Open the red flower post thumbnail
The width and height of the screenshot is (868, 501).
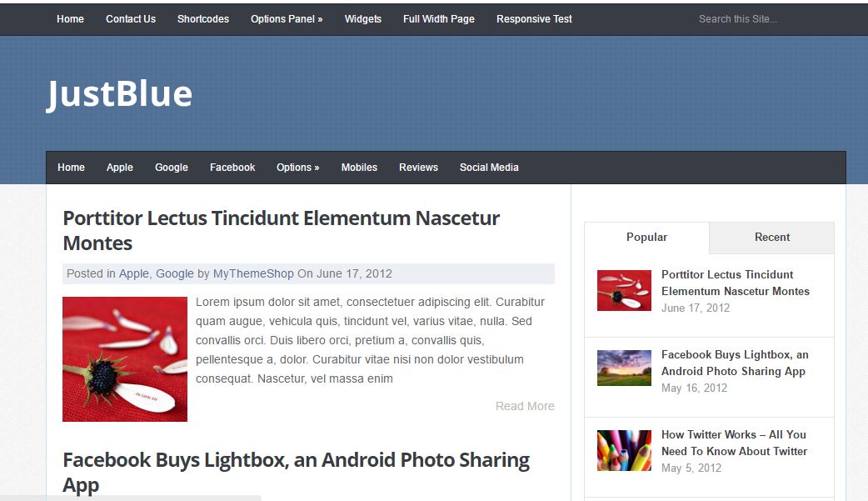(125, 359)
